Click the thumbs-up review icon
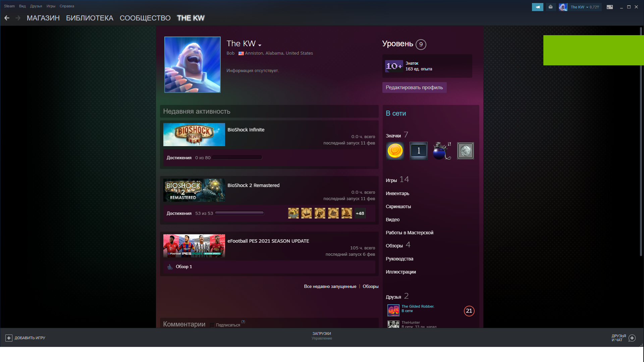Screen dimensions: 644x362 170,267
